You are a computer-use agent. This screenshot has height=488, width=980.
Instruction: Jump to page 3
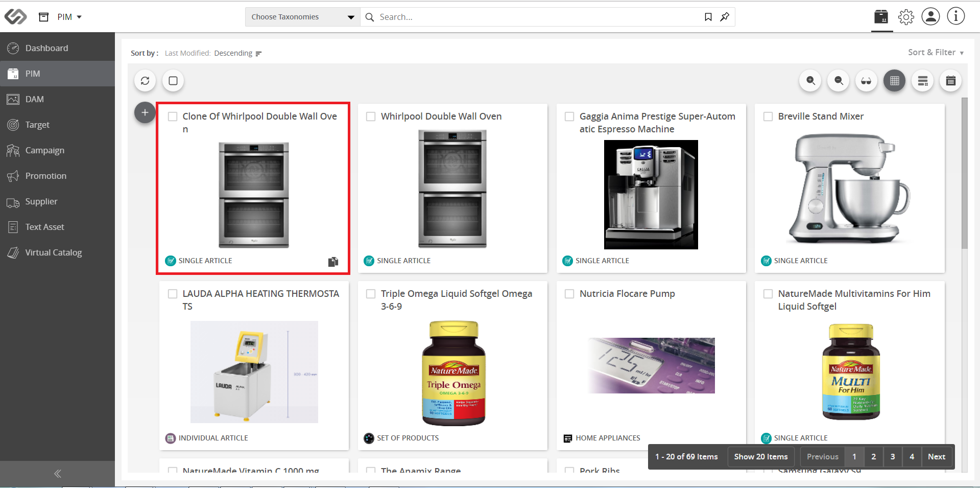point(893,457)
